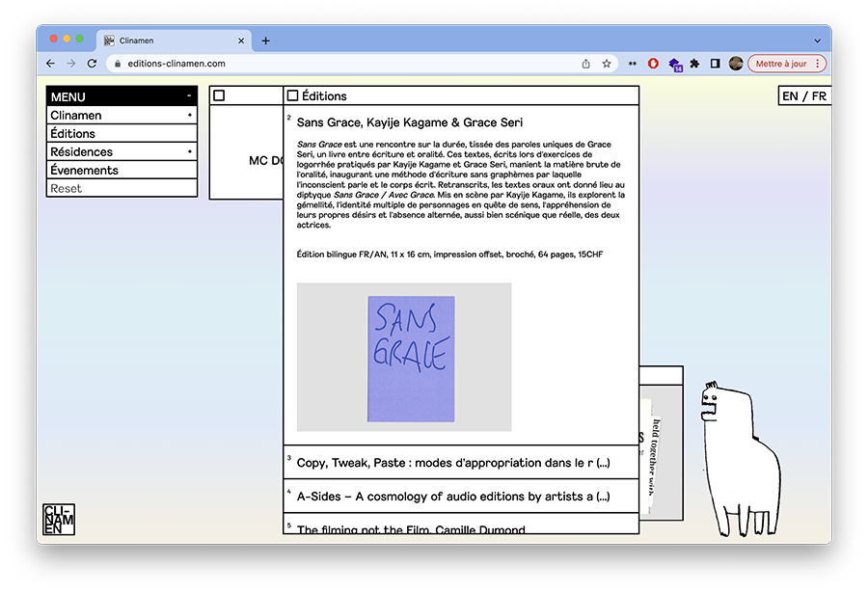Open the Évenements menu item
The image size is (868, 592).
coord(122,170)
